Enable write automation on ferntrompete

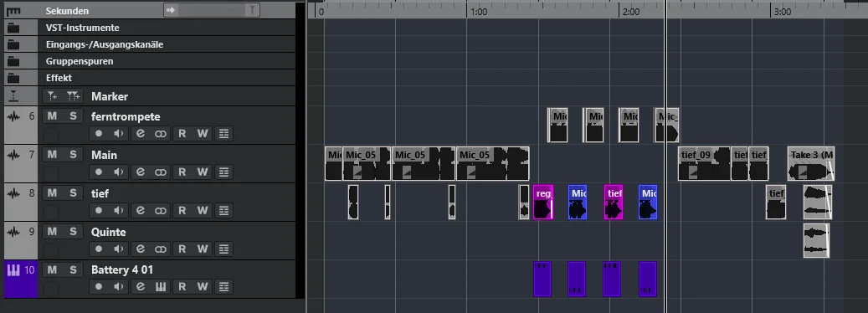pos(203,133)
